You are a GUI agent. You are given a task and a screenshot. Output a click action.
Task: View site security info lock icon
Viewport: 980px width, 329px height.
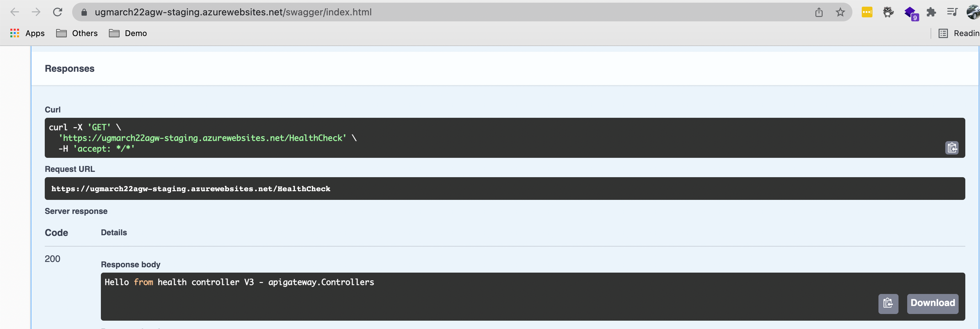click(85, 13)
